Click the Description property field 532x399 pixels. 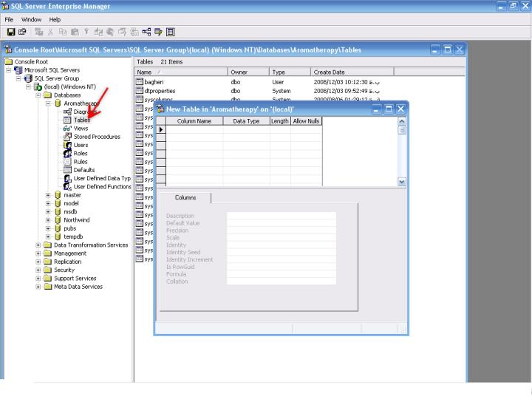282,216
